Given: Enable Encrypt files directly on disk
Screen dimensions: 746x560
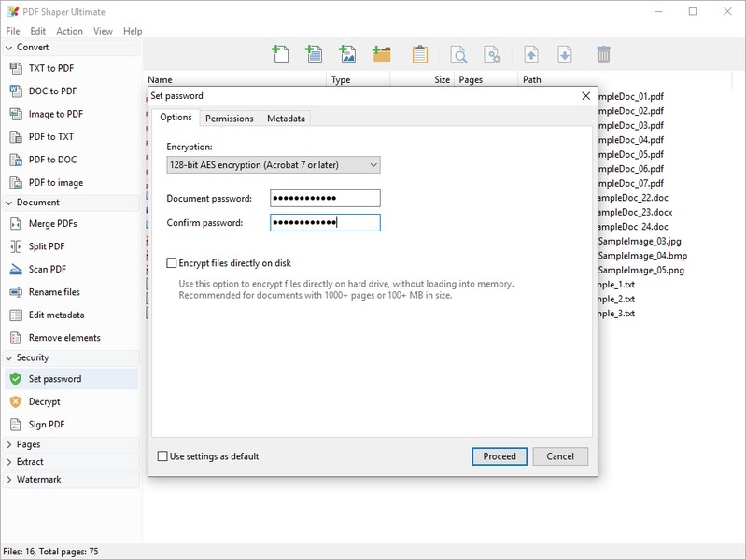Looking at the screenshot, I should 172,264.
